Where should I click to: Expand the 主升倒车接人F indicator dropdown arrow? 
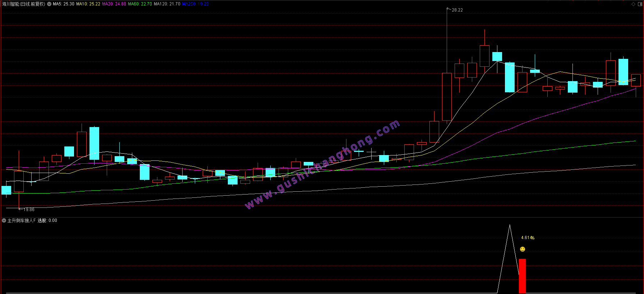point(4,220)
